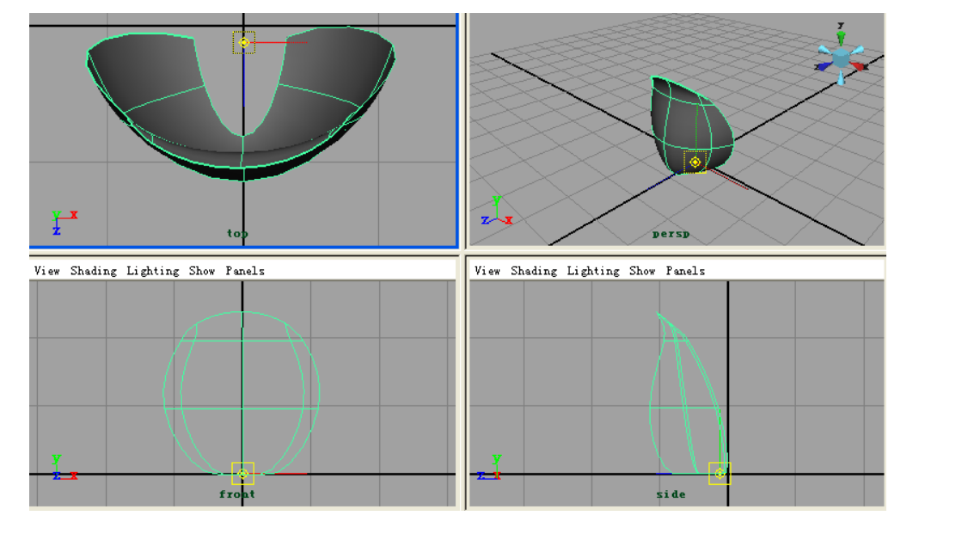Open the Panels menu in side panel
Viewport: 980px width, 540px height.
685,271
